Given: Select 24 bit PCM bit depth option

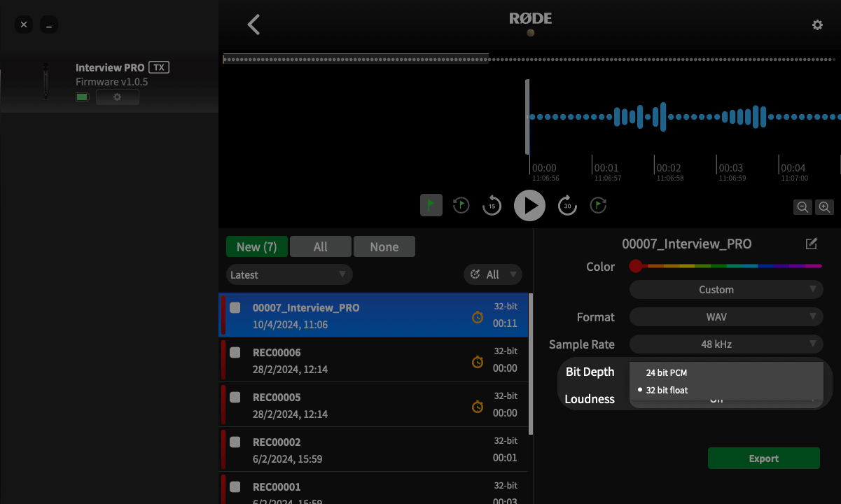Looking at the screenshot, I should 726,372.
